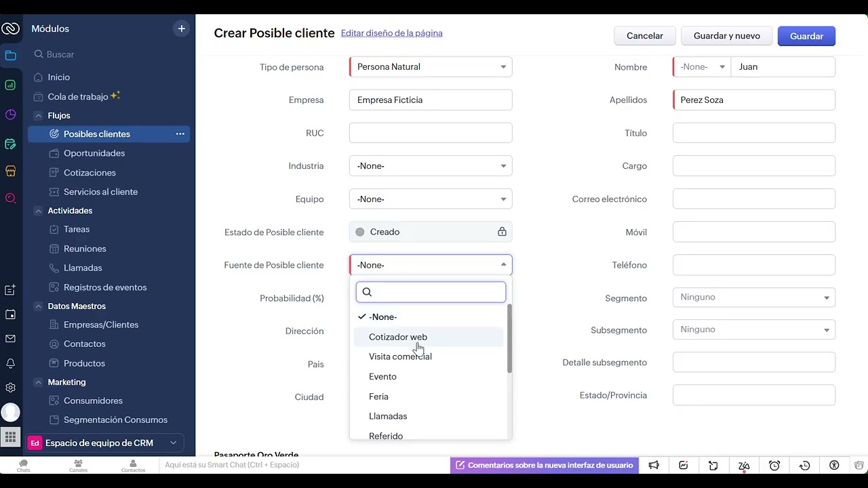Viewport: 868px width, 488px height.
Task: Collapse the Actividades section
Action: [38, 211]
